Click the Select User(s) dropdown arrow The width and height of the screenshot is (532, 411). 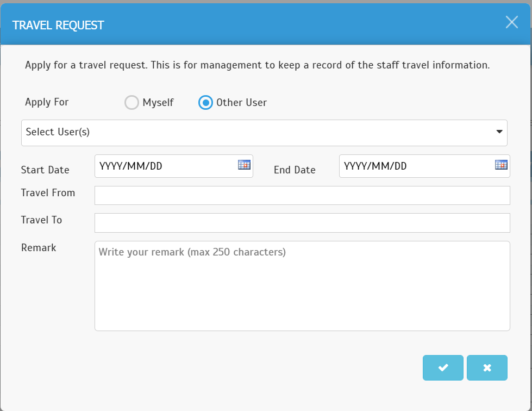pyautogui.click(x=499, y=132)
